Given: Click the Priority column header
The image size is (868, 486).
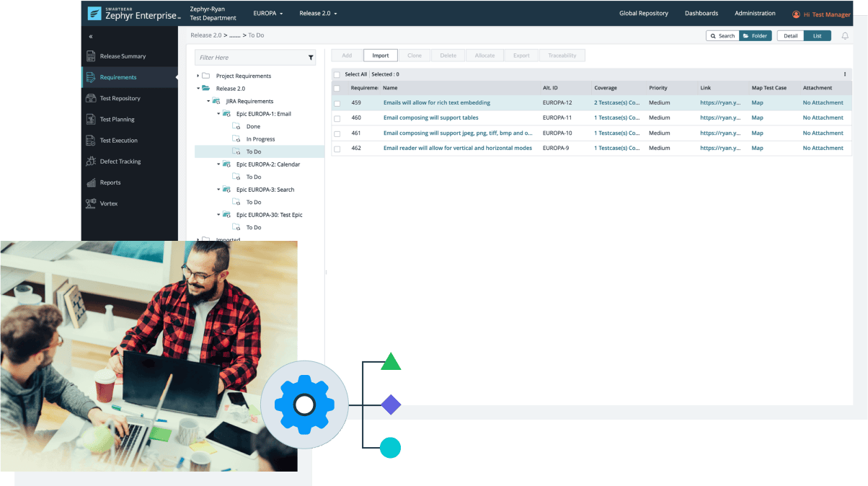Looking at the screenshot, I should coord(658,88).
